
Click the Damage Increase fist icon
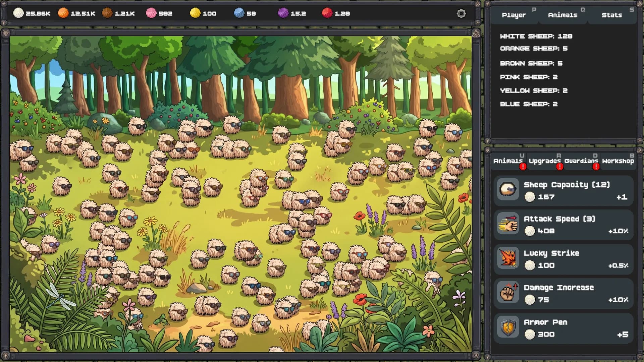[508, 293]
